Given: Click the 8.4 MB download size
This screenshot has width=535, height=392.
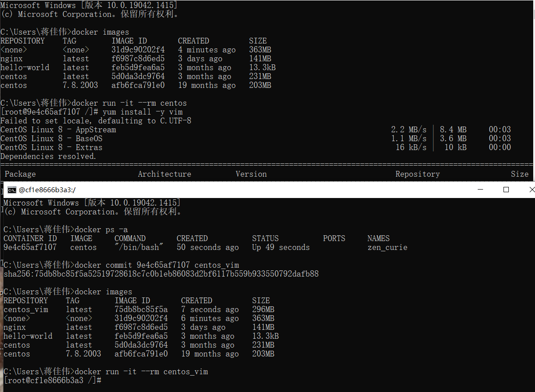Looking at the screenshot, I should pyautogui.click(x=453, y=130).
